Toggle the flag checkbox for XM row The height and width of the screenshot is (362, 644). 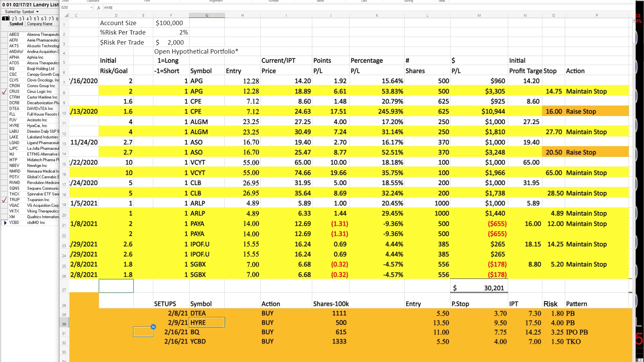click(4, 217)
